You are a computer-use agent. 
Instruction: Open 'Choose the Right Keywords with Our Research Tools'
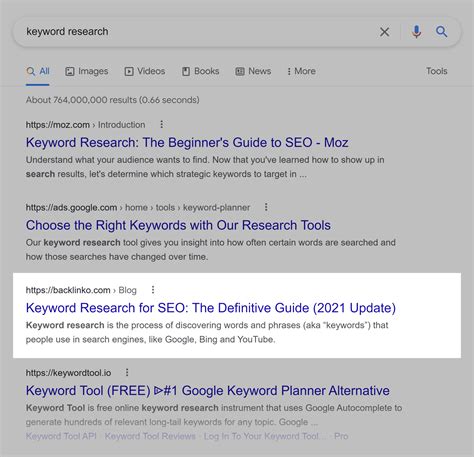pyautogui.click(x=178, y=225)
